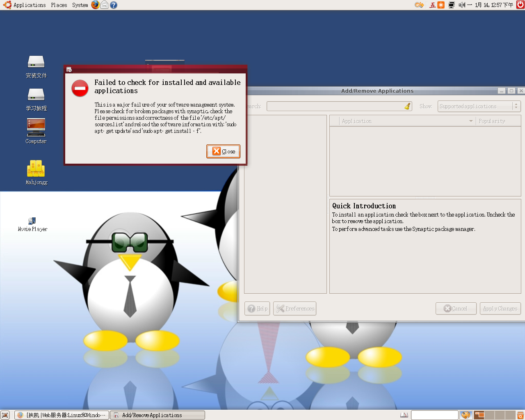Switch to Add/Remove Applications taskbar entry
The image size is (525, 420).
[x=157, y=415]
